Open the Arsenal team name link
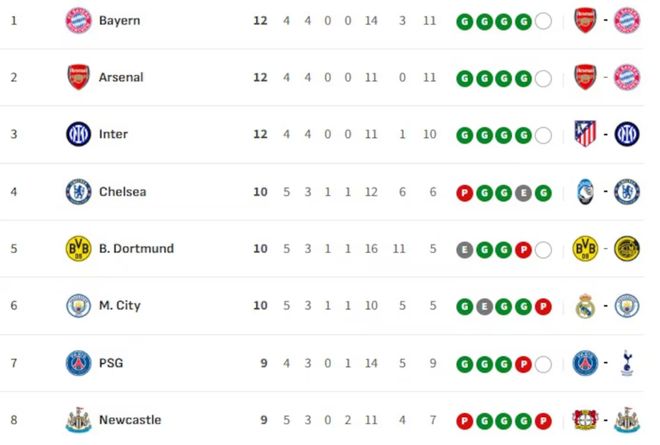660x445 pixels. (x=121, y=77)
